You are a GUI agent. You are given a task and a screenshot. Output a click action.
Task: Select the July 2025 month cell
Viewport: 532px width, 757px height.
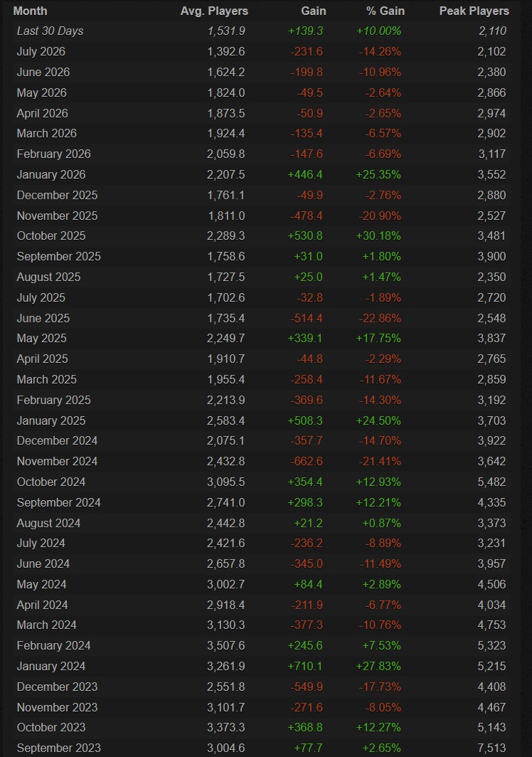click(41, 297)
